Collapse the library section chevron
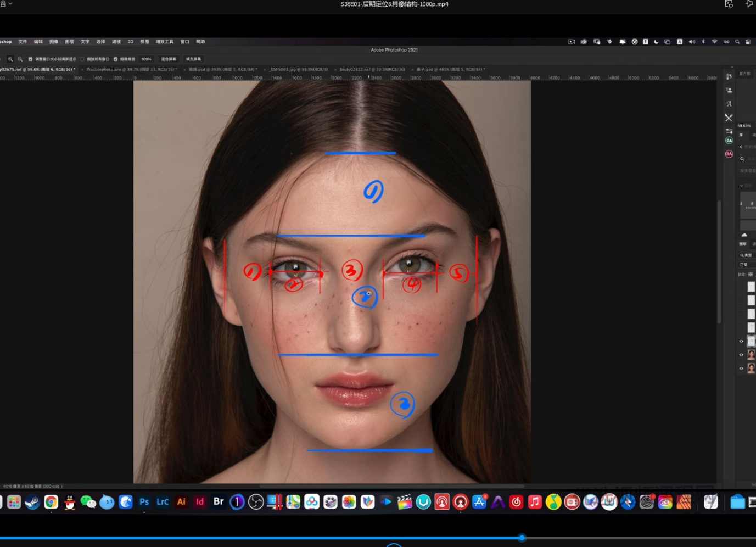The image size is (756, 547). [x=741, y=186]
